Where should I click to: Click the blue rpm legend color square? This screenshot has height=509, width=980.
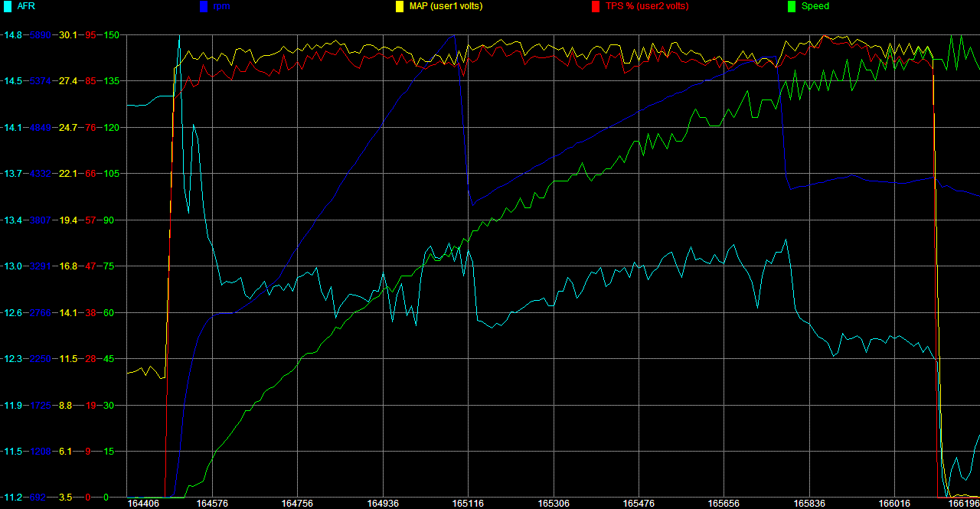click(203, 7)
